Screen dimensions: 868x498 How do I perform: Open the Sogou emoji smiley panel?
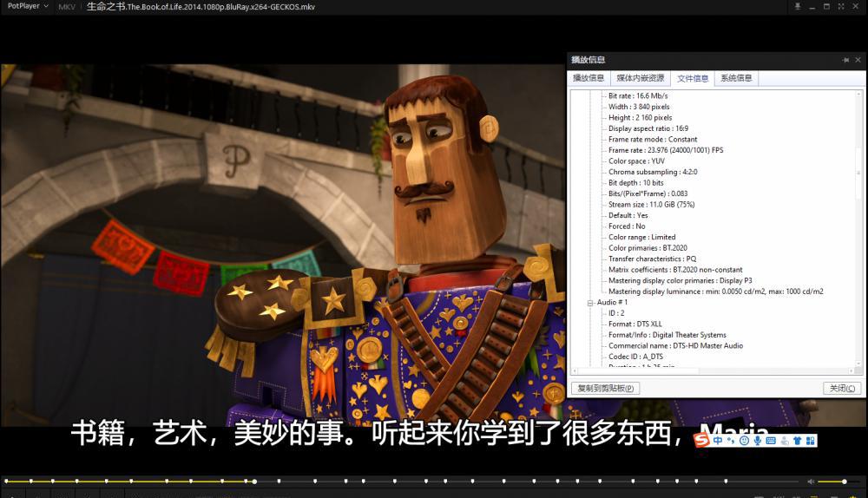tap(745, 441)
